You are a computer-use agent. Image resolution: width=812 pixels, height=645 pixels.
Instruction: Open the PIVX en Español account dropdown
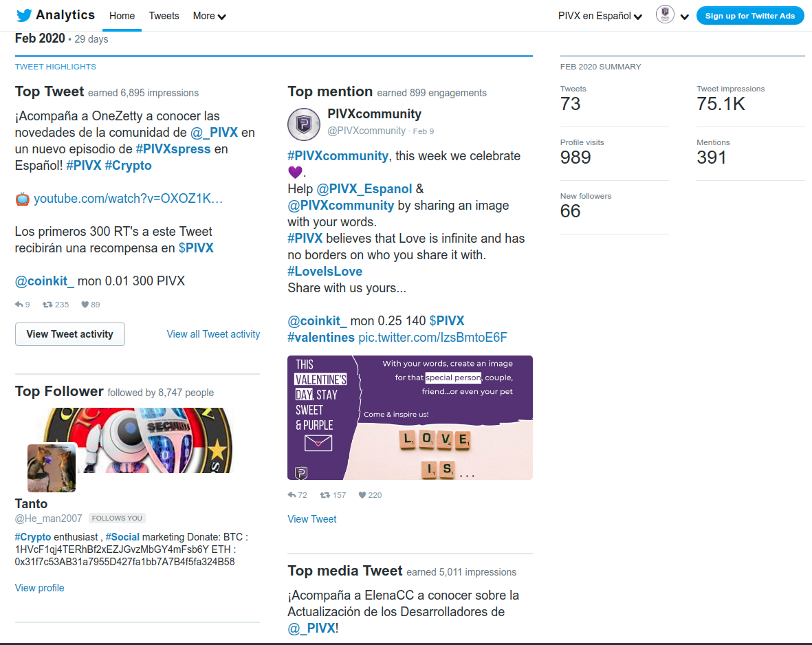click(x=600, y=16)
